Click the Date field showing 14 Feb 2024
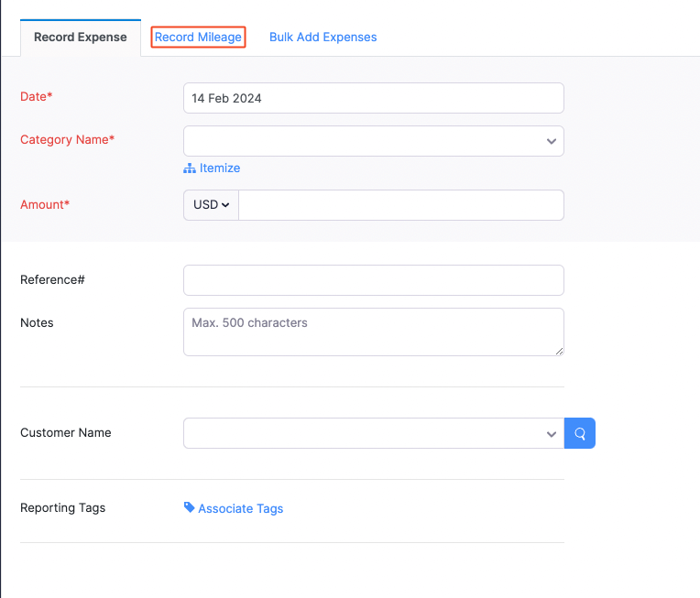 point(373,98)
